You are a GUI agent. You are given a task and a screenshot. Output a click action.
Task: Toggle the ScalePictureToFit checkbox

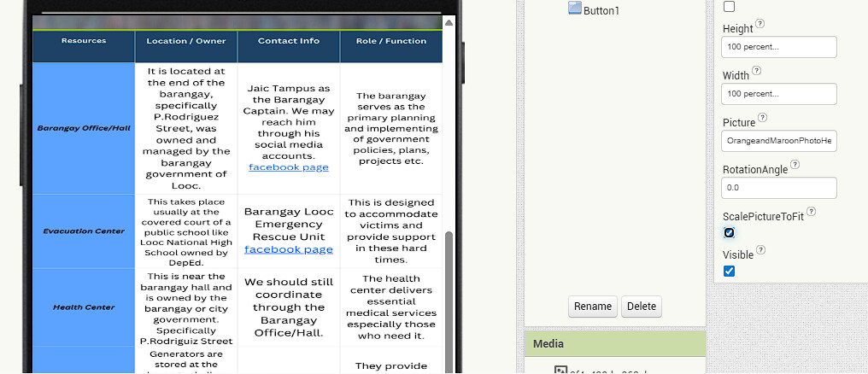point(729,233)
